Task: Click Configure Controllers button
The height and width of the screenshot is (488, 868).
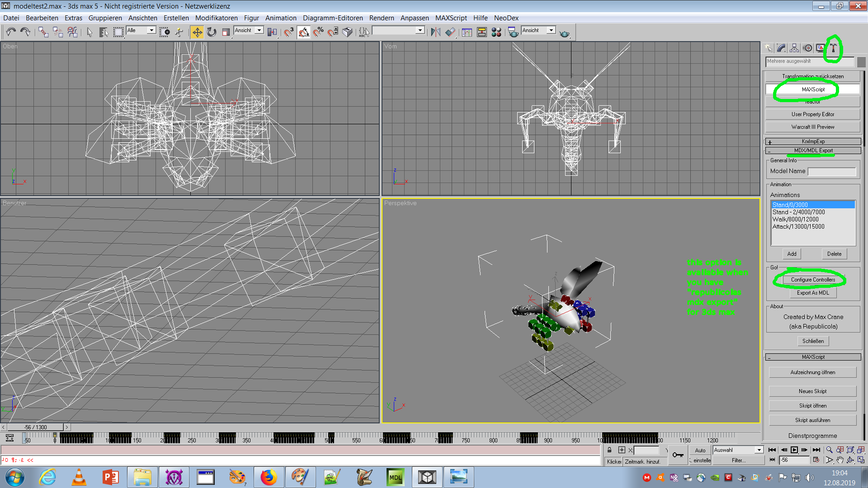Action: pos(812,279)
